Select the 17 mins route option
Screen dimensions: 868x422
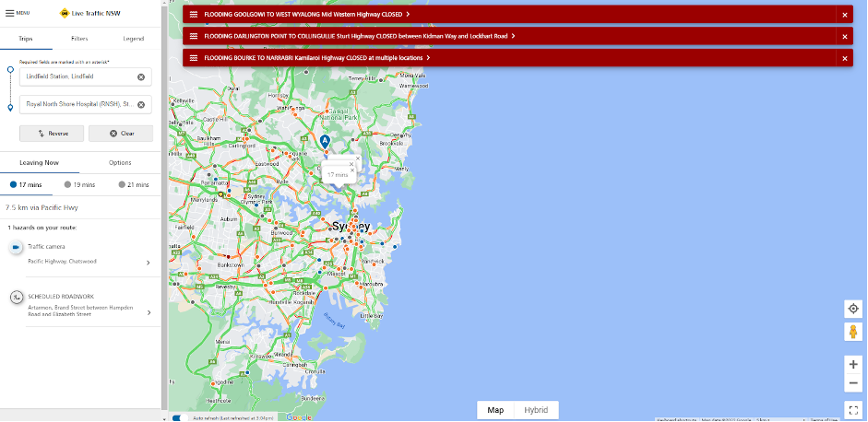click(26, 184)
